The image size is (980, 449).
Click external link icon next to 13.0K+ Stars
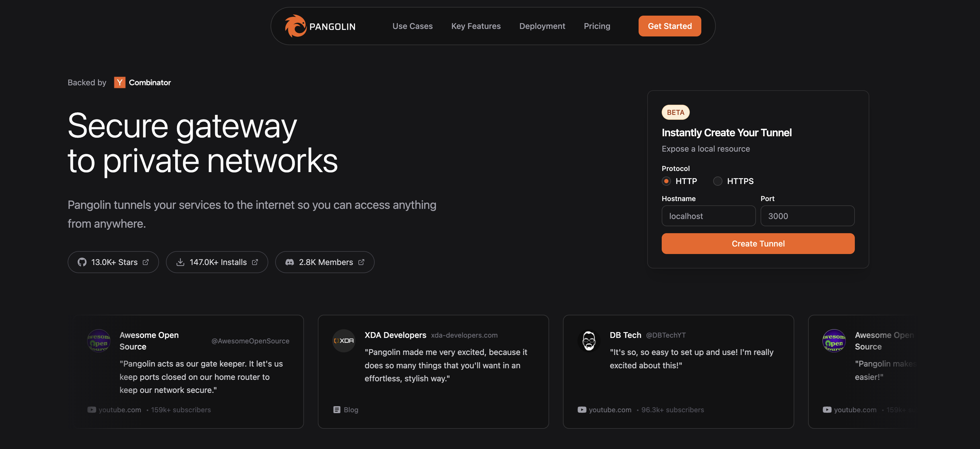146,262
